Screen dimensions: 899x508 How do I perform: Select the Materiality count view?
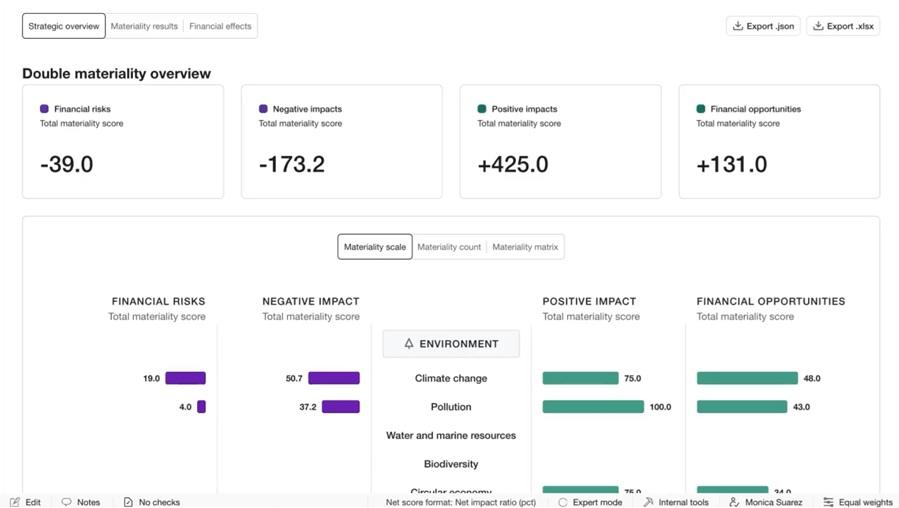tap(449, 247)
